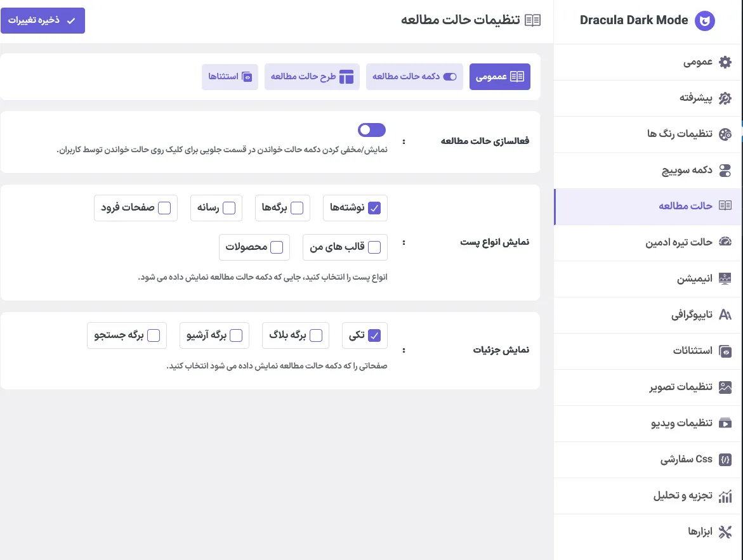Click the typography icon beside تایپوگرافی
743x560 pixels.
pyautogui.click(x=725, y=315)
